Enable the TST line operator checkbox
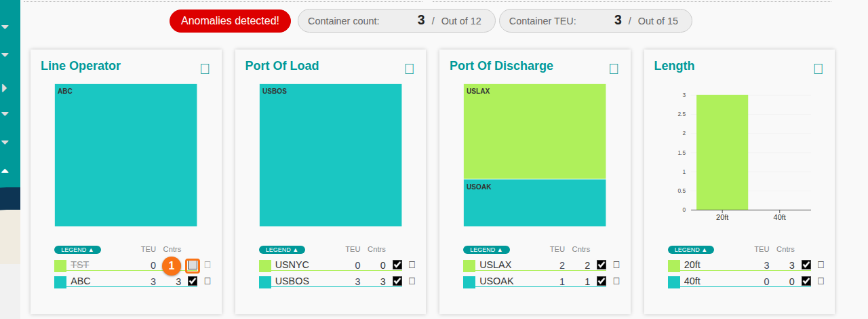The width and height of the screenshot is (868, 319). (193, 265)
